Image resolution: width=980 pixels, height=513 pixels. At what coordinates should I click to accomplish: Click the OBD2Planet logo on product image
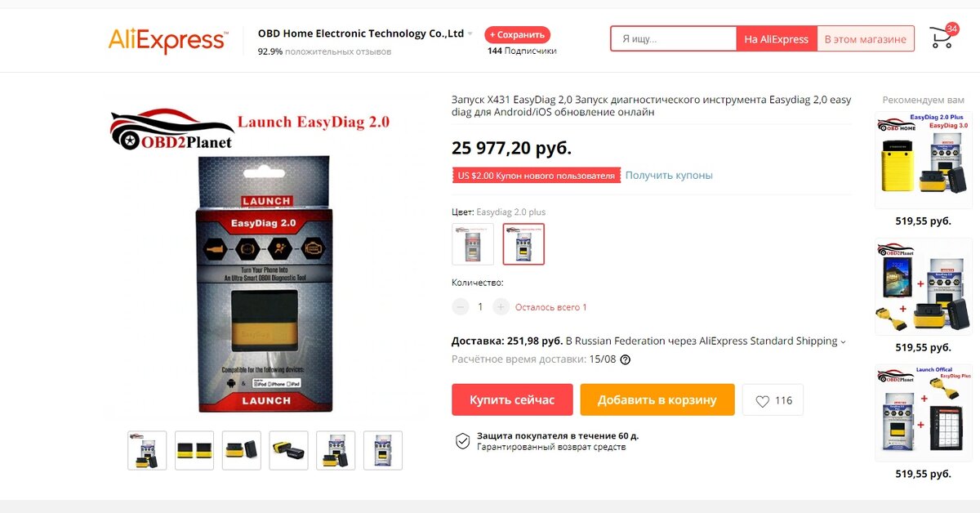coord(173,129)
